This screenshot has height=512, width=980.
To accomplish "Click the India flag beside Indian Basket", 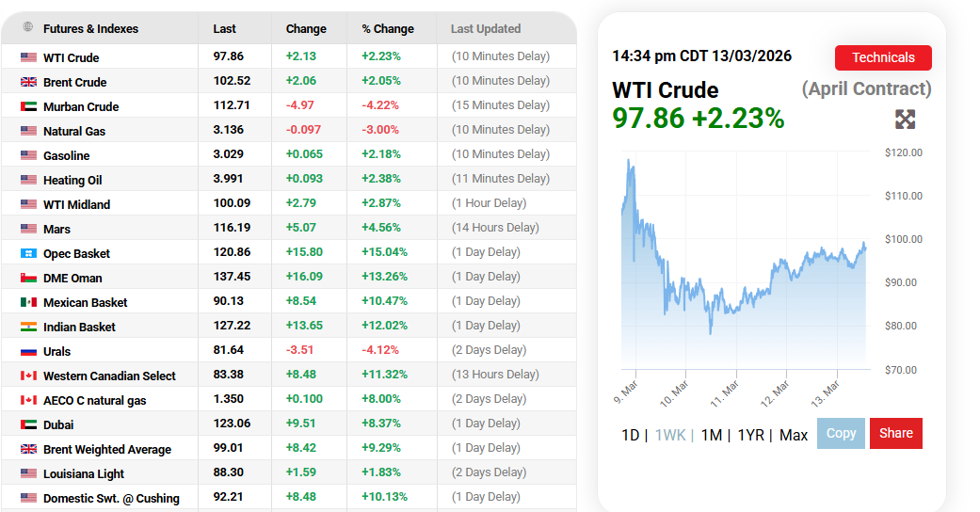I will 28,327.
